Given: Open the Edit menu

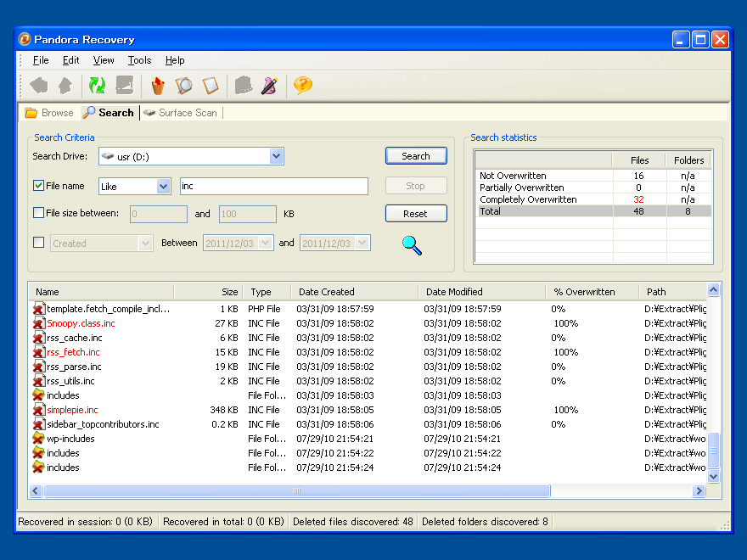Looking at the screenshot, I should [x=71, y=60].
